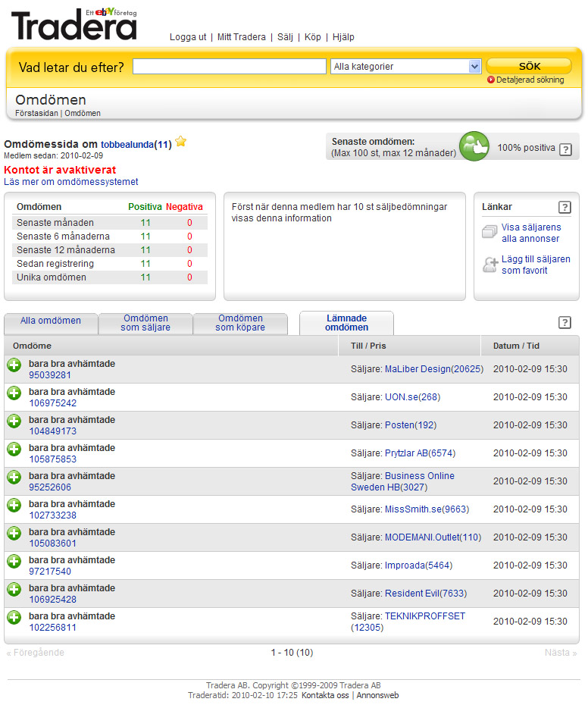Screen dimensions: 588x708
Task: Click green plus icon for item 105083601
Action: tap(14, 533)
